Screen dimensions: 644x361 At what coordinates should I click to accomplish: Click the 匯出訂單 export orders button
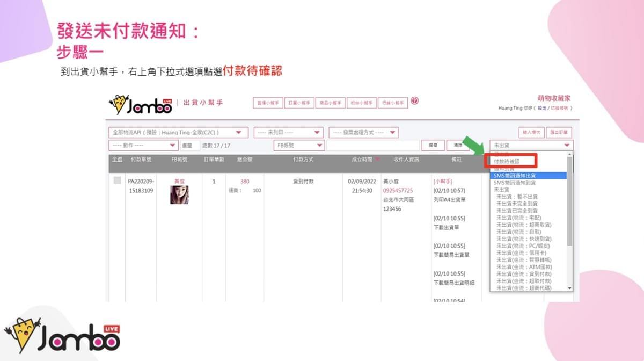(559, 132)
